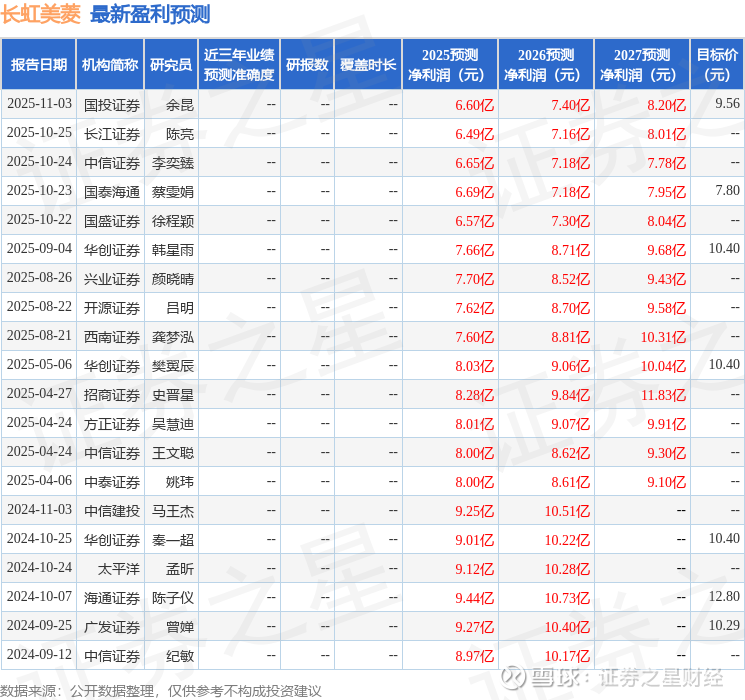Click target price 10.29
Screen dimensions: 745x700
(x=724, y=625)
